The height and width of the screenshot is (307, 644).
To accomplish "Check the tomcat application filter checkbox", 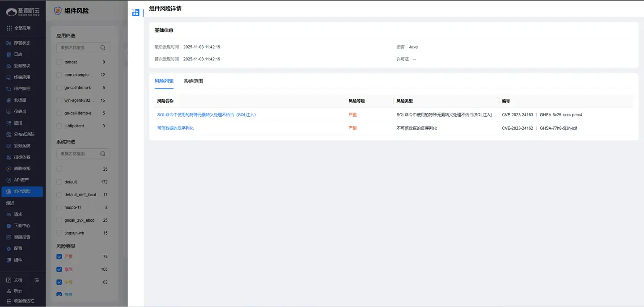I will 59,62.
